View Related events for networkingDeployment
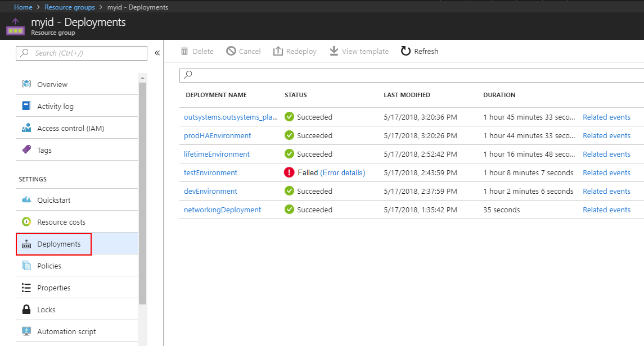This screenshot has height=346, width=644. click(x=606, y=210)
